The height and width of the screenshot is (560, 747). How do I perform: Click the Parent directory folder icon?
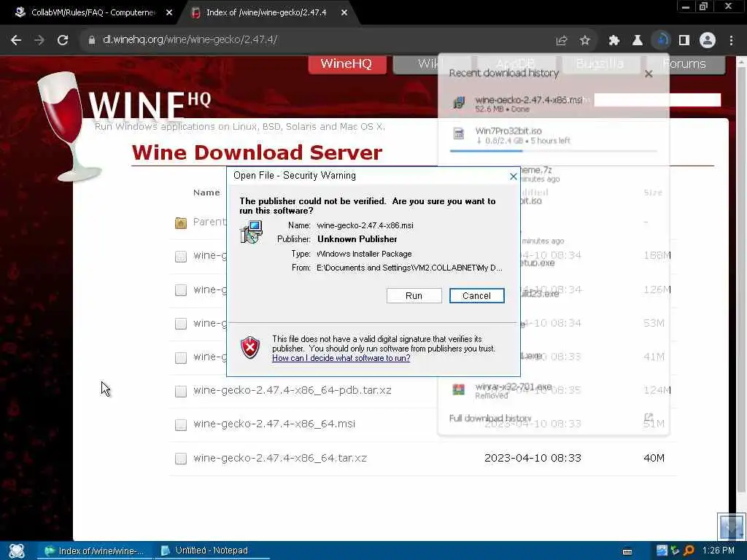181,222
